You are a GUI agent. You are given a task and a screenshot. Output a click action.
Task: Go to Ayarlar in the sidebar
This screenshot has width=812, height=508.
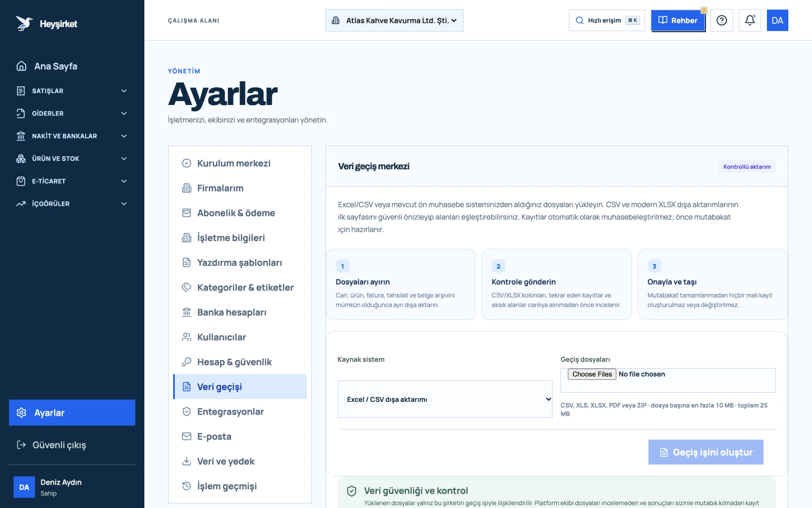tap(72, 413)
